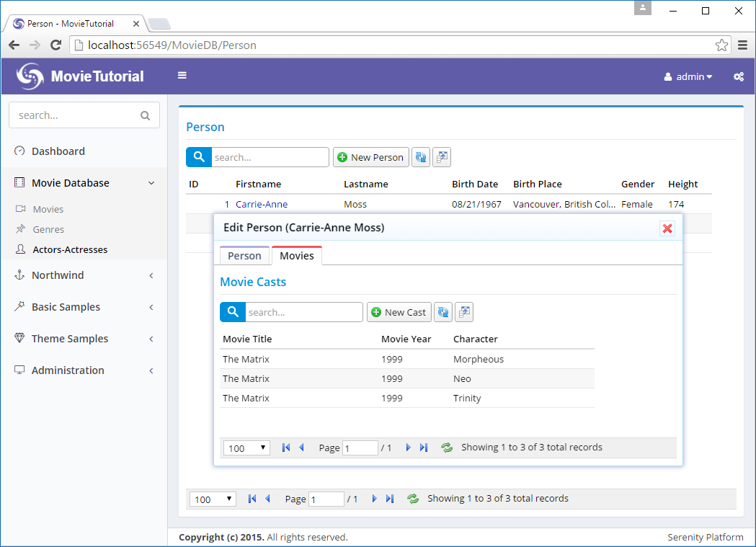
Task: Jump to last page in Person grid pager
Action: (x=390, y=499)
